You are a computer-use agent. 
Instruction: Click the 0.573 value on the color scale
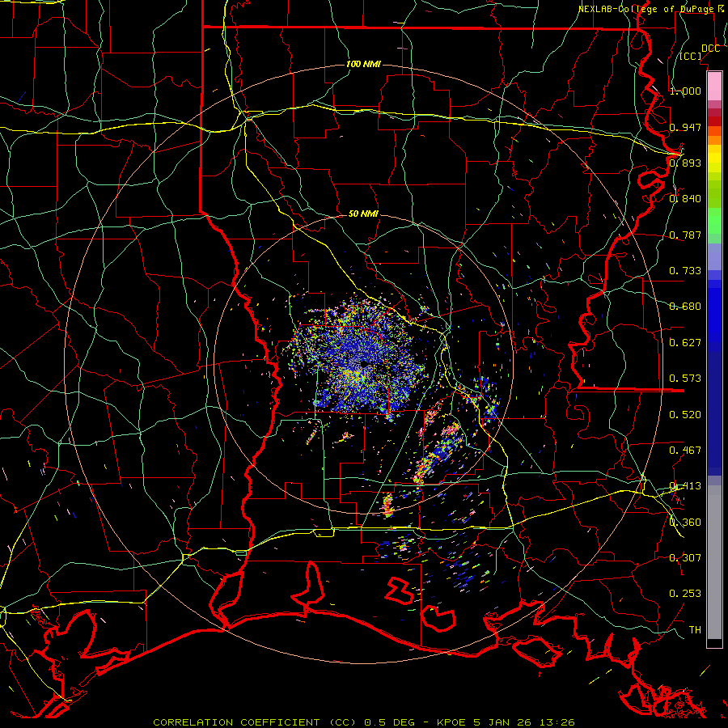coord(685,379)
